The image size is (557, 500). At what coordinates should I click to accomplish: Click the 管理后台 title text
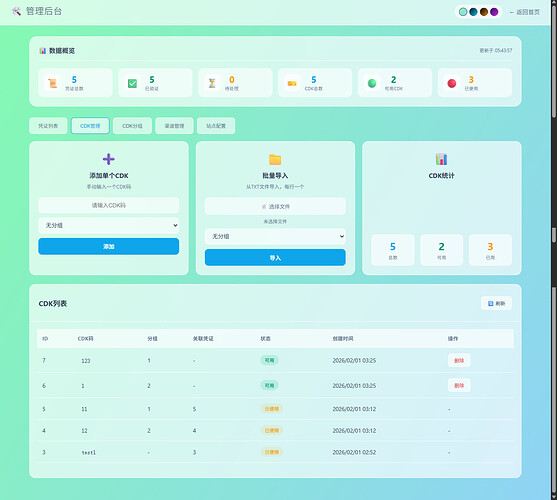(x=44, y=11)
